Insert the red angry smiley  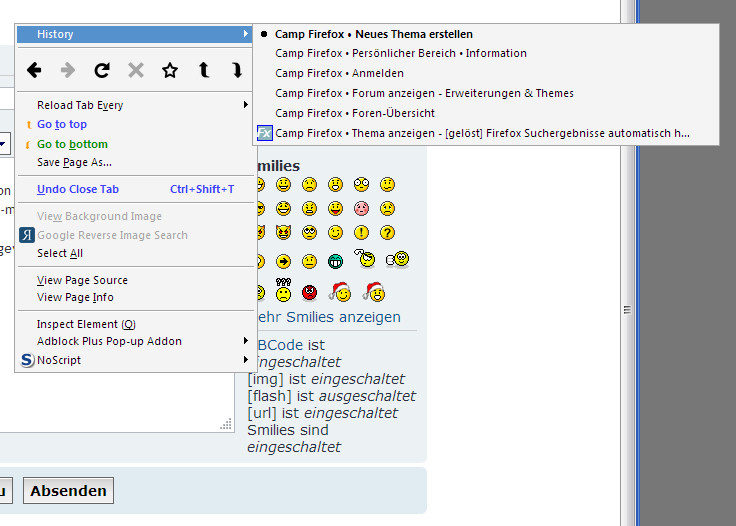[309, 293]
